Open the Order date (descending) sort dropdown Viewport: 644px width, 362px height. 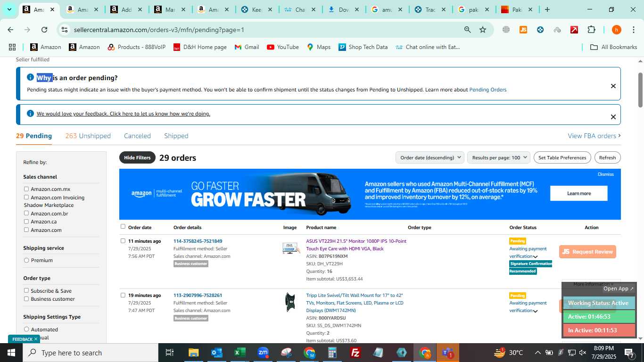429,157
